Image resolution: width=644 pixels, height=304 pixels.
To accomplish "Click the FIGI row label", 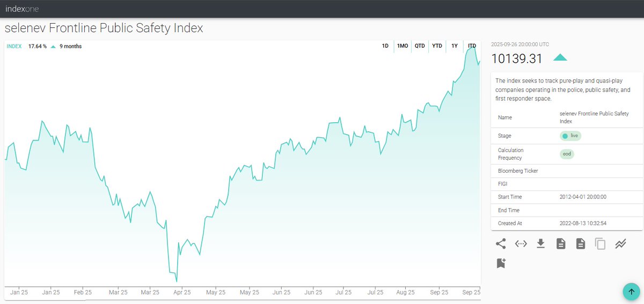I will [502, 184].
